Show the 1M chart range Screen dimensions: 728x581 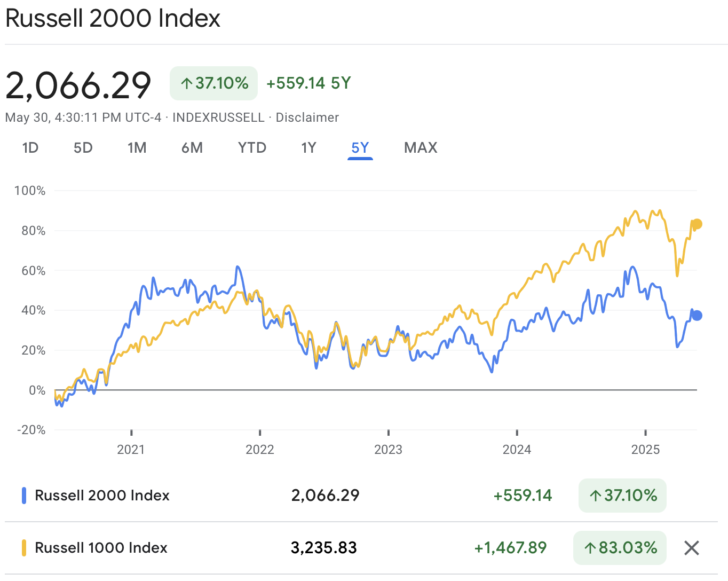pyautogui.click(x=137, y=148)
